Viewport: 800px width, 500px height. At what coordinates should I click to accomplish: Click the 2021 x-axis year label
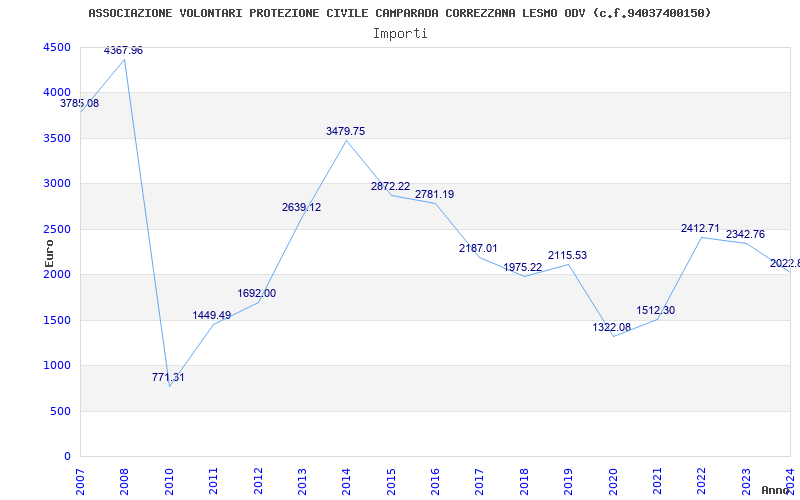(x=657, y=481)
